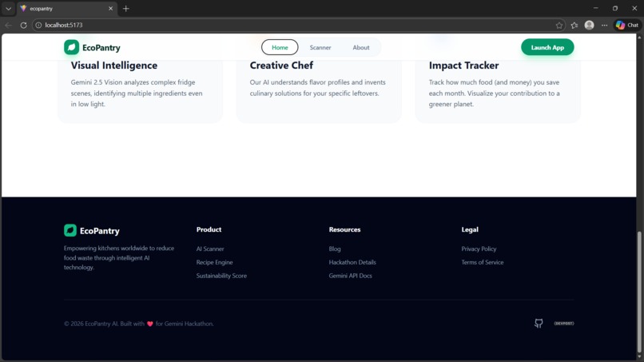Open browser settings and more menu
Viewport: 644px width, 362px height.
tap(605, 25)
